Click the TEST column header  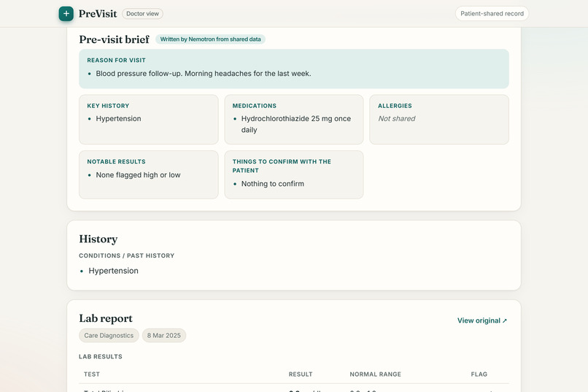click(92, 374)
